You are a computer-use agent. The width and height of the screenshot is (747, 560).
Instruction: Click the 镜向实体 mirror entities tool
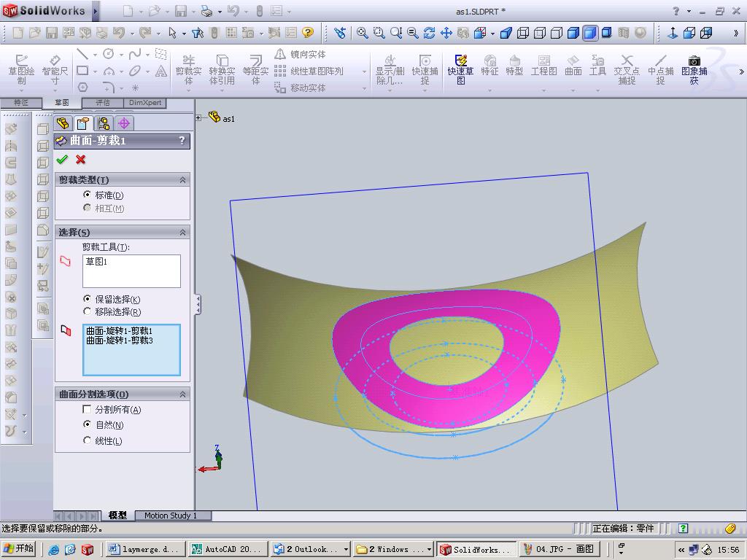[300, 54]
